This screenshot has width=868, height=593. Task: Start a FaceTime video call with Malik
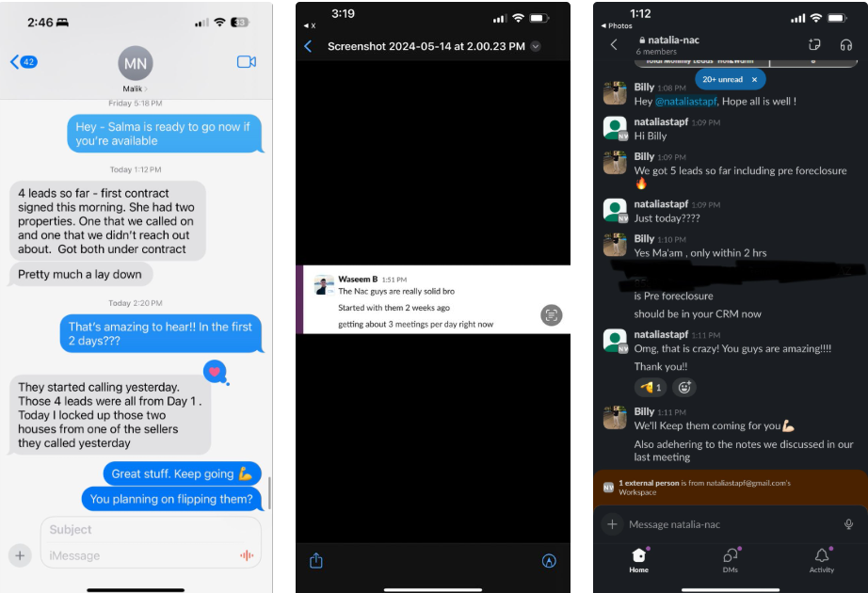point(247,61)
